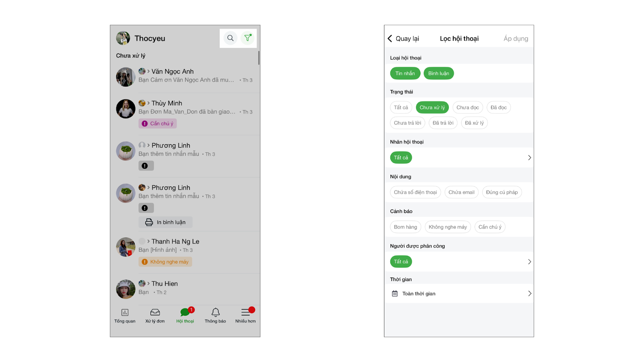Toggle the Tin nhắn conversation type chip
644x362 pixels.
point(405,73)
